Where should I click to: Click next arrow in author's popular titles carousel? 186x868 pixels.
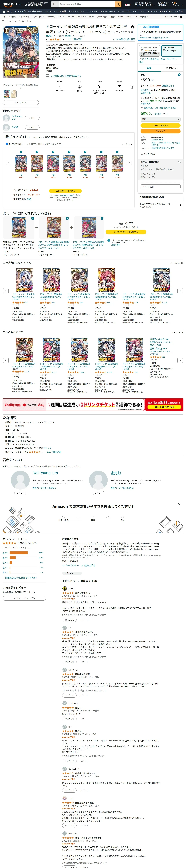pyautogui.click(x=180, y=291)
